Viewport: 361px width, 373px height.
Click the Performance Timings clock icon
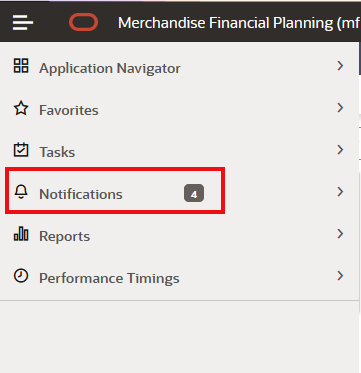pyautogui.click(x=21, y=276)
